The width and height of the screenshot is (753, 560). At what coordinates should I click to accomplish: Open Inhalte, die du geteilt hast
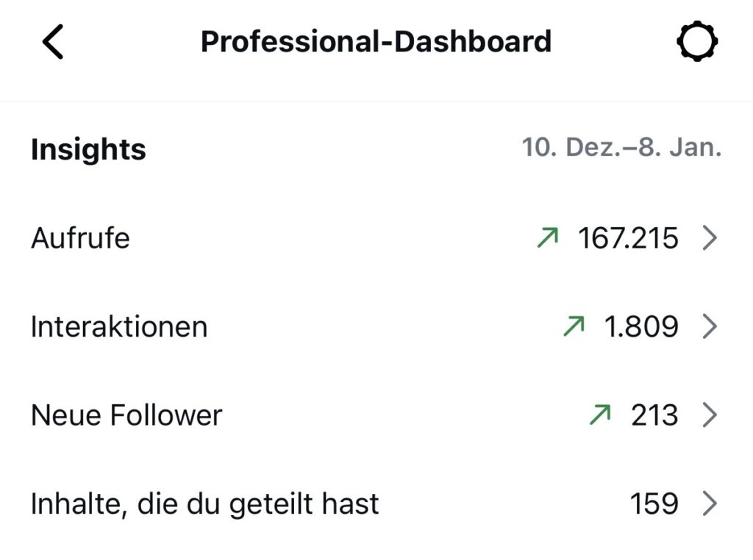tap(376, 503)
